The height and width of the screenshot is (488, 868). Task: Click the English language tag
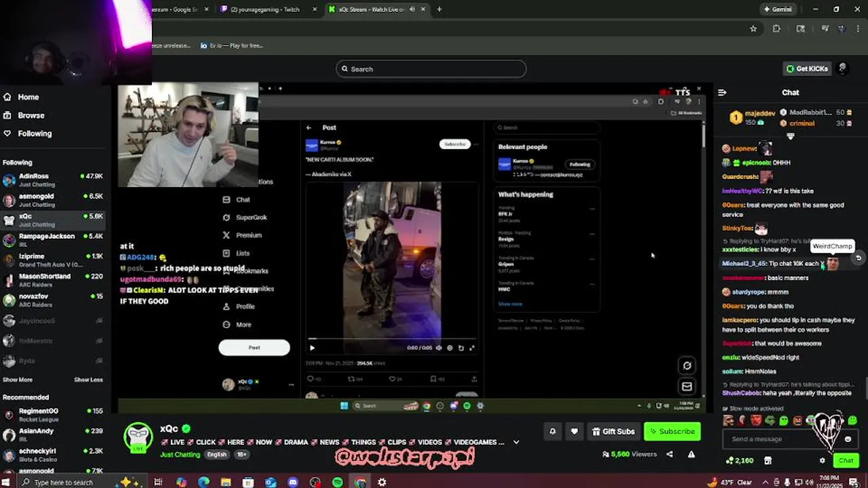(x=217, y=454)
